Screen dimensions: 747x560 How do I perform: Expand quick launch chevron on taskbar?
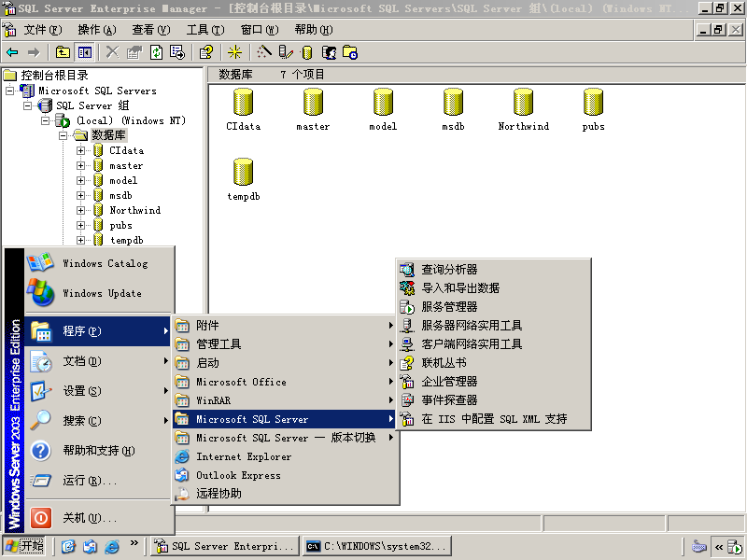[134, 542]
